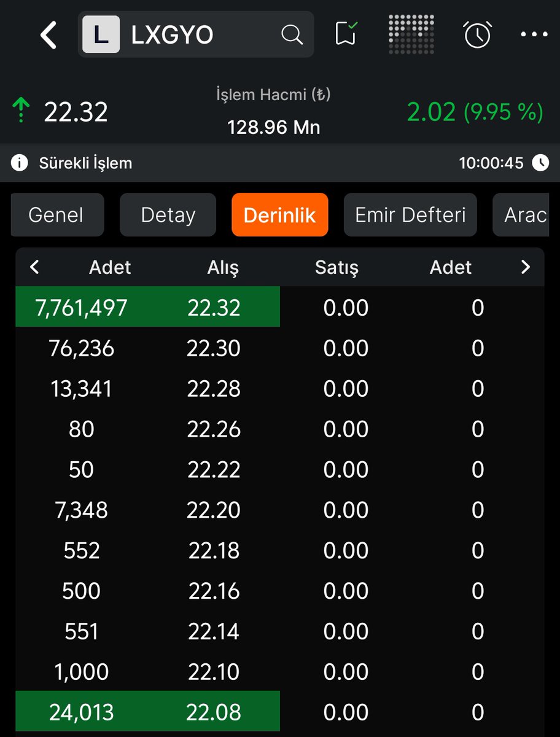
Task: Select the quantity 50 cell
Action: [81, 470]
